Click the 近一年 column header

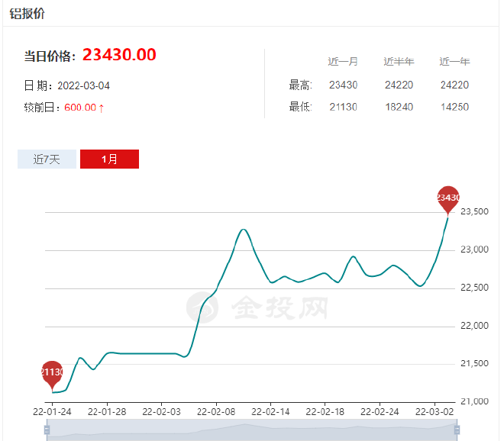[454, 62]
